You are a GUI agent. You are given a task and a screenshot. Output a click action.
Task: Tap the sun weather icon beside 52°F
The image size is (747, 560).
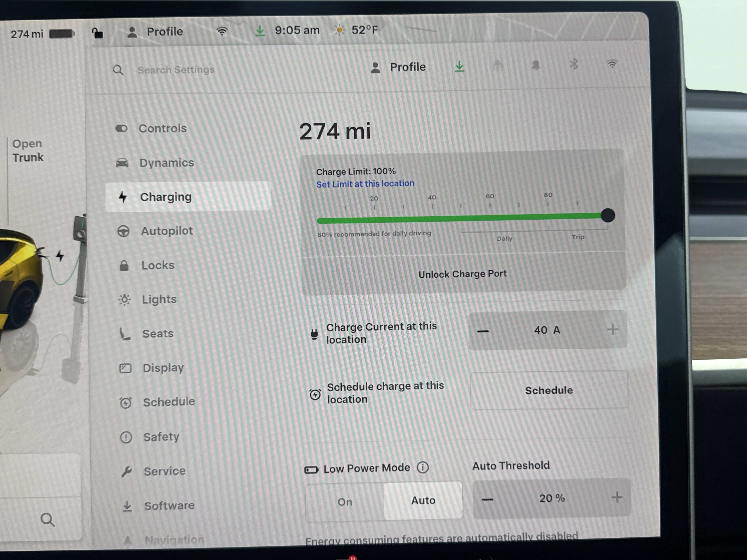click(x=339, y=30)
